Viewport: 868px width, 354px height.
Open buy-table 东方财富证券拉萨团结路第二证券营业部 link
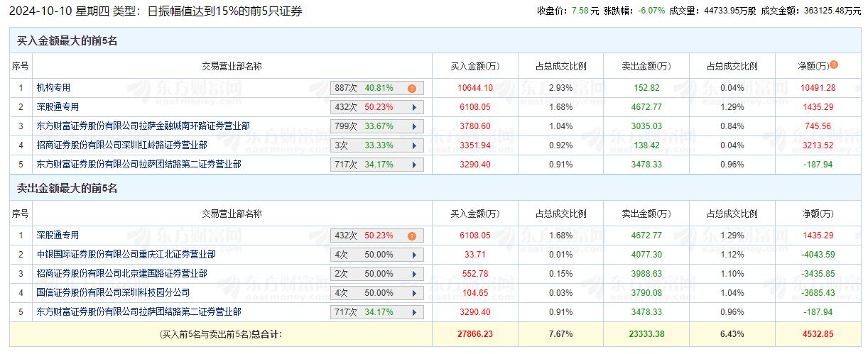pyautogui.click(x=139, y=165)
